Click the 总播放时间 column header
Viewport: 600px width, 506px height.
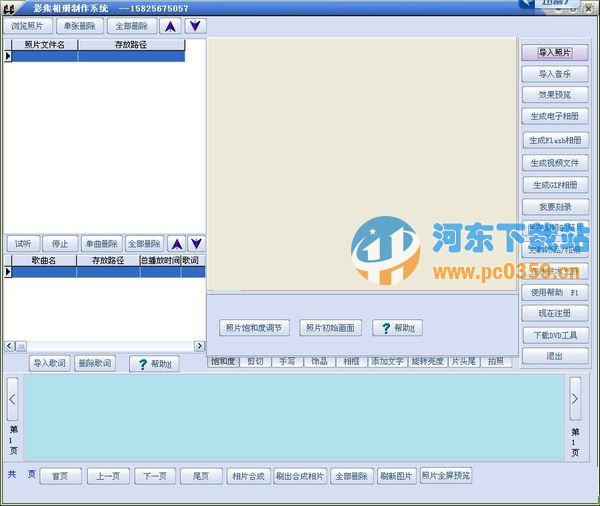click(160, 261)
